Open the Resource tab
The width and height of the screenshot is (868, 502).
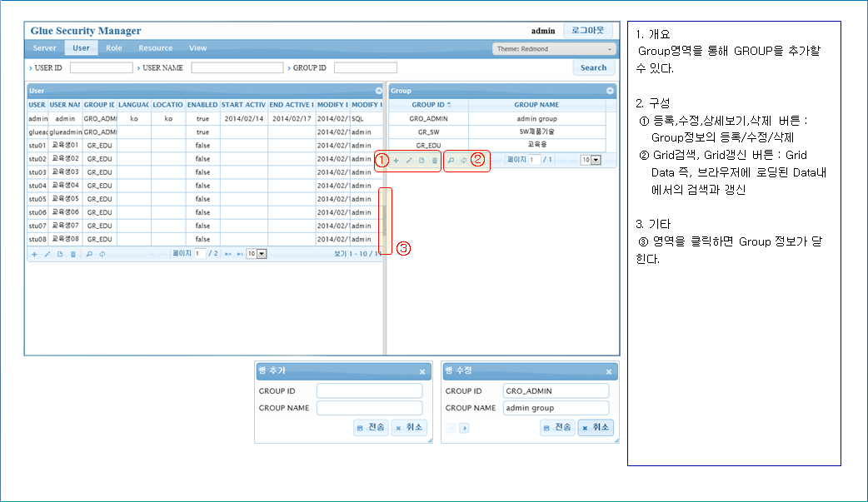[x=156, y=48]
